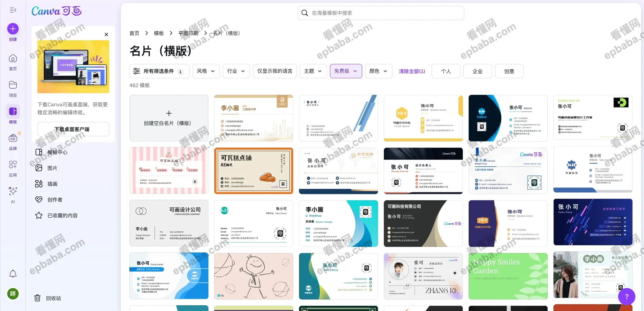
Task: Open 所有筛选条件 filter panel
Action: point(160,71)
